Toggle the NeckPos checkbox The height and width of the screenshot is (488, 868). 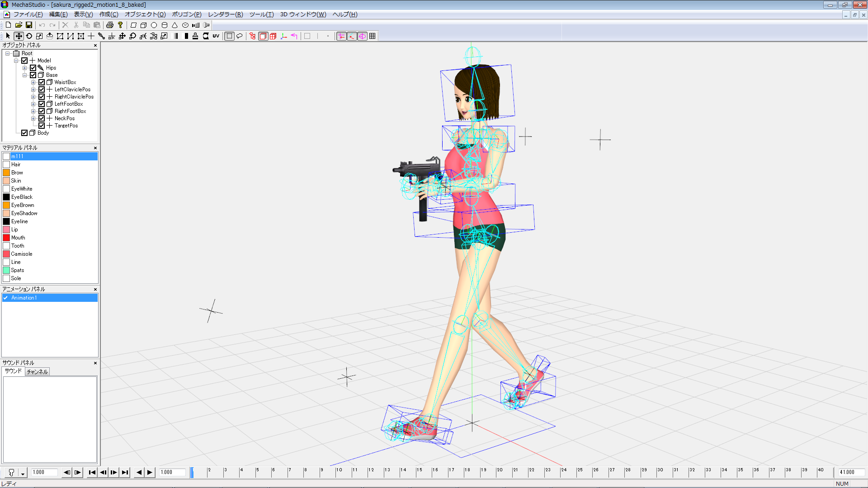42,118
